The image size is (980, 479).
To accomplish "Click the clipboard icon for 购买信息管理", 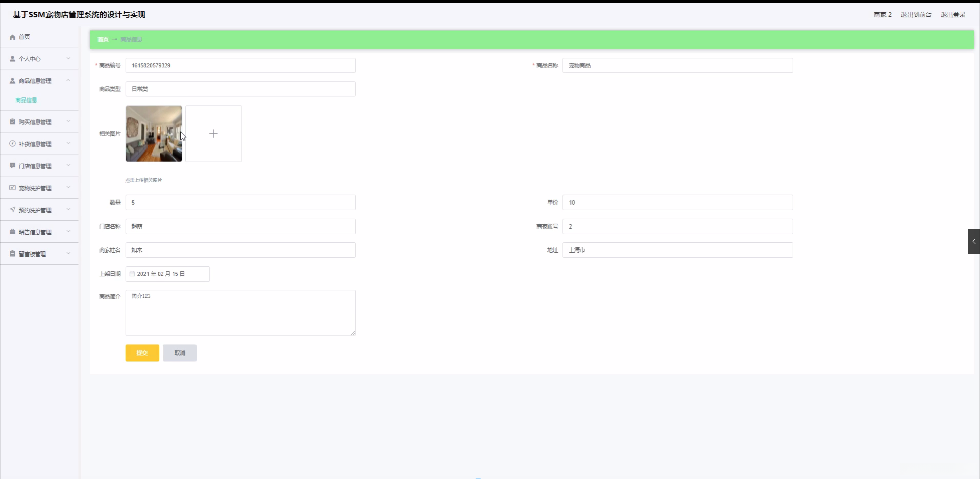I will (x=12, y=122).
